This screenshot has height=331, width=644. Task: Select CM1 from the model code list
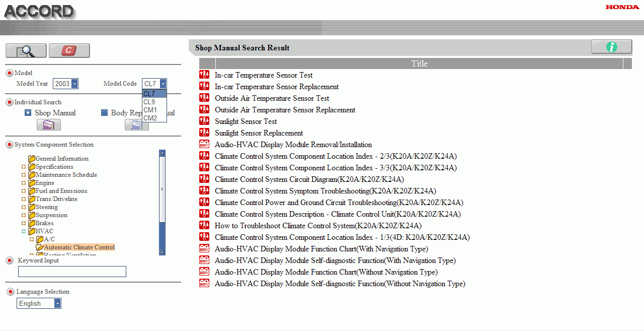(x=150, y=110)
